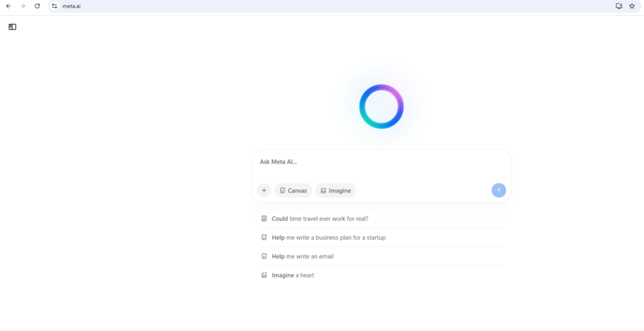The width and height of the screenshot is (644, 331).
Task: Choose 'Could time travel ever work for real?'
Action: [381, 219]
